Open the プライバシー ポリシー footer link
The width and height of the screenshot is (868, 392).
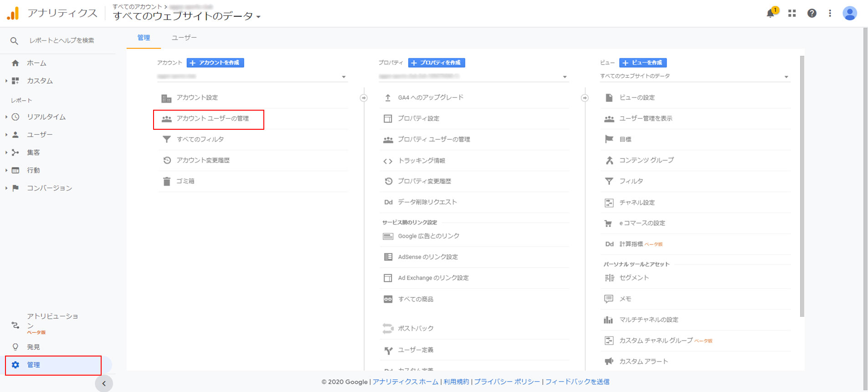pos(507,382)
